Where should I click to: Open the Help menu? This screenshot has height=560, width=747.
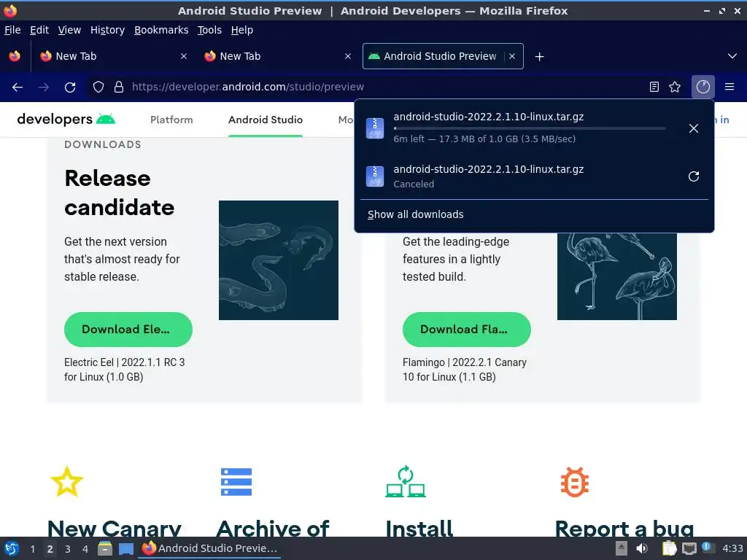(242, 30)
